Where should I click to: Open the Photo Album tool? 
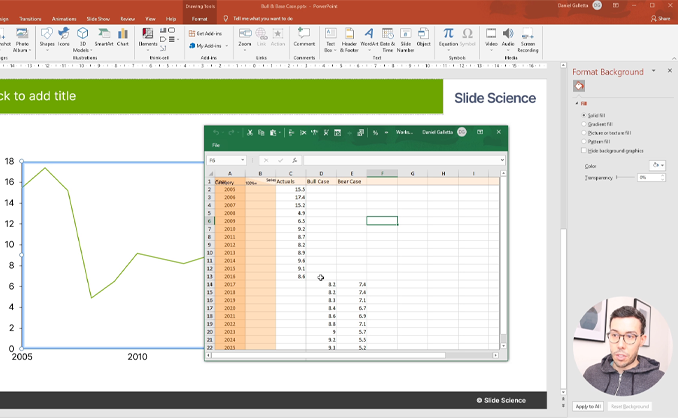click(22, 39)
